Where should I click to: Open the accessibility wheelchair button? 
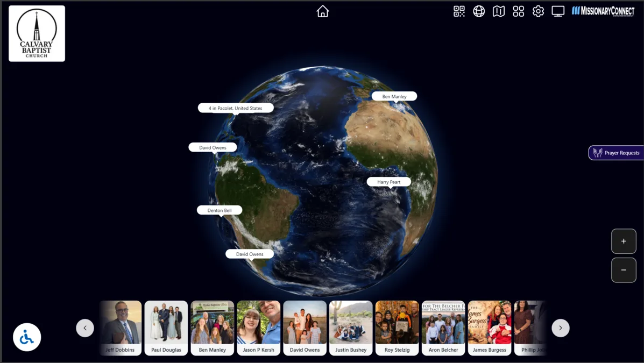27,337
